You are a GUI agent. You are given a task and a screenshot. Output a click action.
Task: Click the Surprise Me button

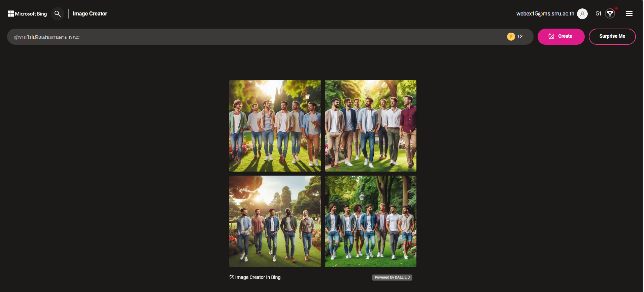612,37
